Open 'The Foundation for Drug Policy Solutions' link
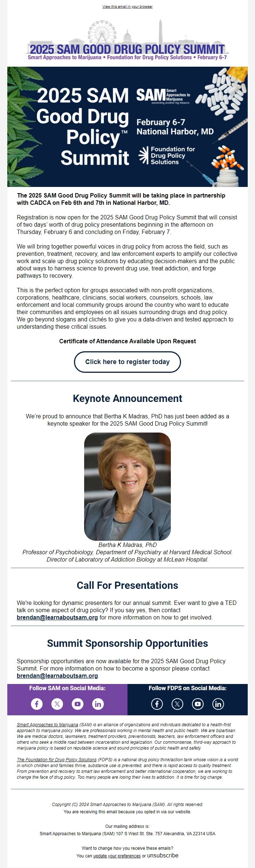The height and width of the screenshot is (868, 255). (56, 759)
